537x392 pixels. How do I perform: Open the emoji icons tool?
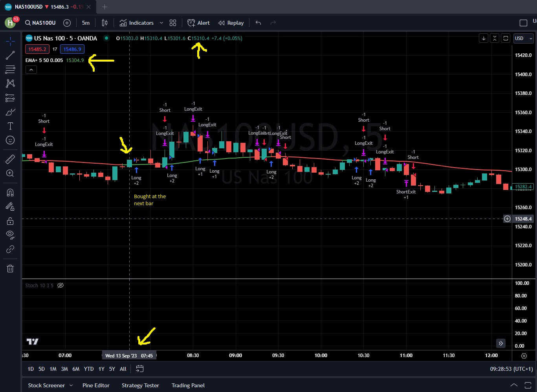(11, 140)
